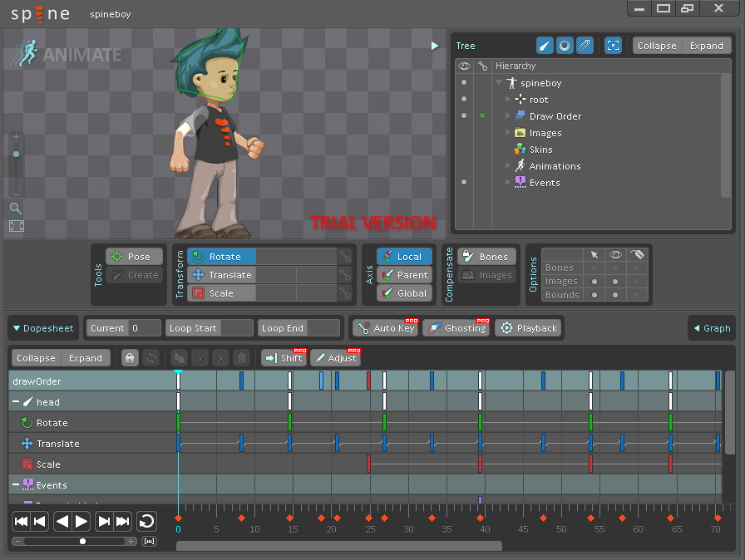Image resolution: width=745 pixels, height=560 pixels.
Task: Expand the root tree node
Action: click(x=508, y=99)
